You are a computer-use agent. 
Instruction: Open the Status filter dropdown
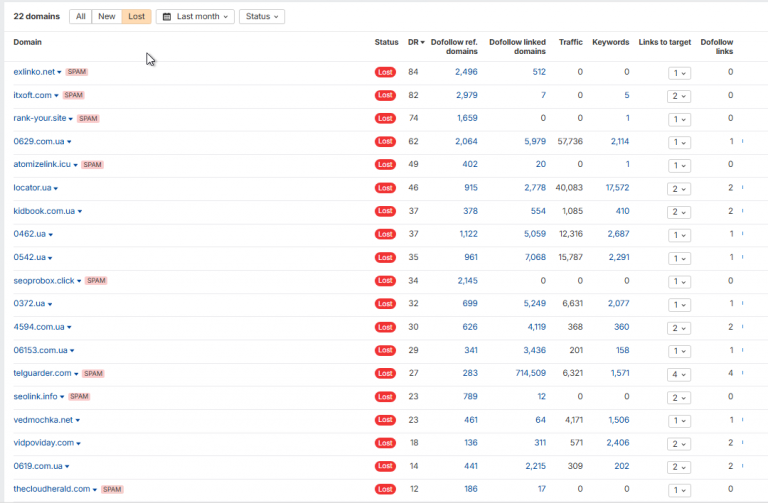click(262, 17)
